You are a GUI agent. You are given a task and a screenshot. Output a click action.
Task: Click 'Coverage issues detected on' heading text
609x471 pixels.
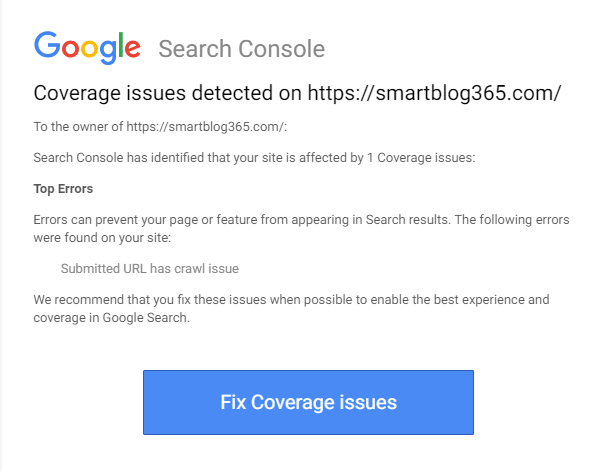(167, 93)
